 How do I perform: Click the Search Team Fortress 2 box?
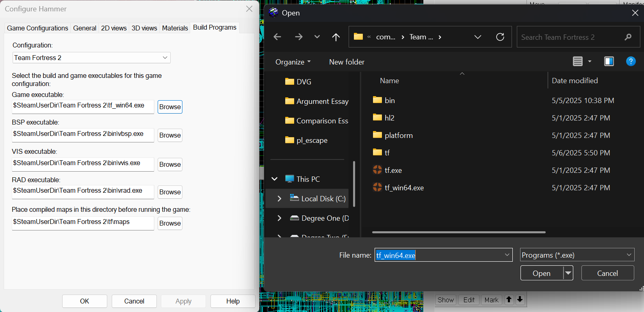(578, 37)
